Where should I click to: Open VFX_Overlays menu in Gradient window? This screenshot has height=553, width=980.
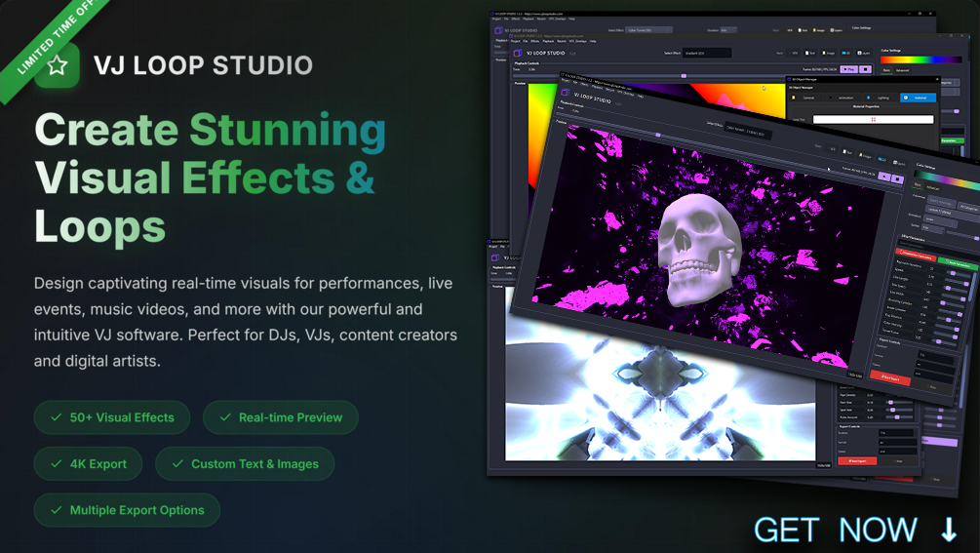pos(577,41)
